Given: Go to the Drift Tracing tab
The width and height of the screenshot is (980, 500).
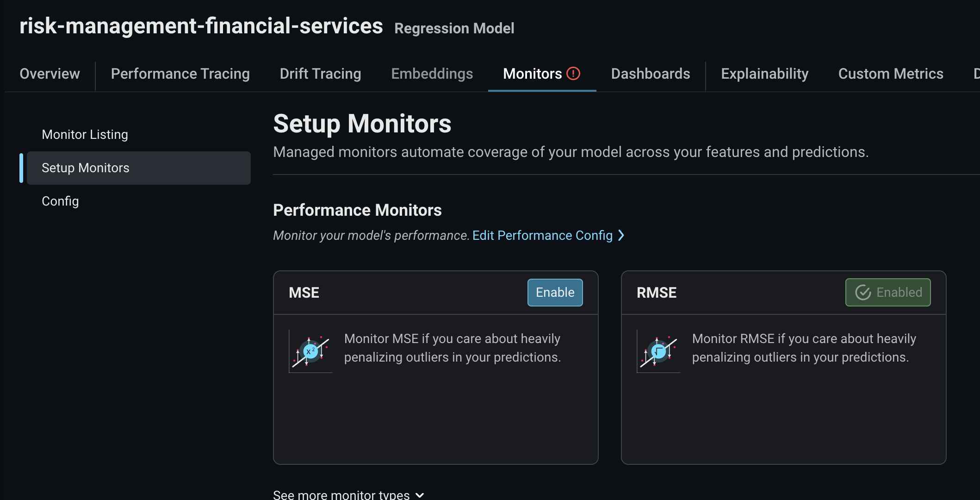Looking at the screenshot, I should pyautogui.click(x=320, y=74).
